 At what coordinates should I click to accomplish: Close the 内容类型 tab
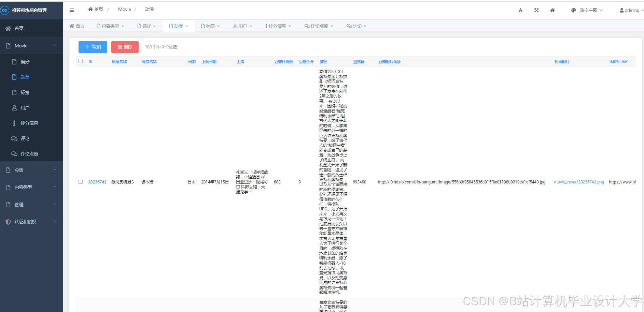(x=123, y=26)
